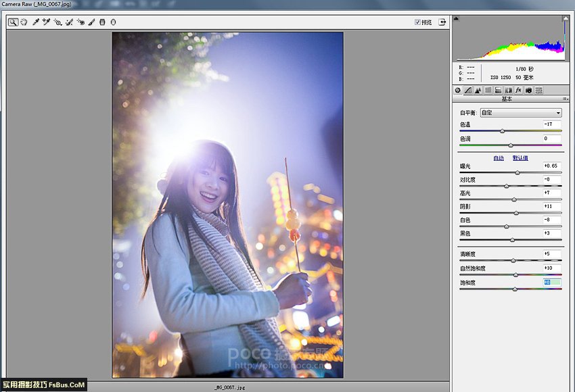This screenshot has height=392, width=575.
Task: Click the 曝光 exposure slider handle
Action: (517, 173)
